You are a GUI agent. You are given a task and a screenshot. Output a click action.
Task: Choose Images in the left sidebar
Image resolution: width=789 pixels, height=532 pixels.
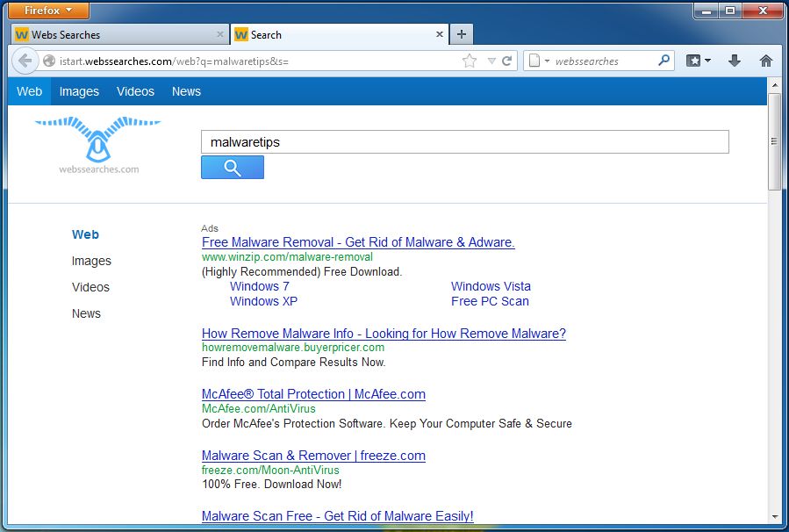pyautogui.click(x=91, y=261)
